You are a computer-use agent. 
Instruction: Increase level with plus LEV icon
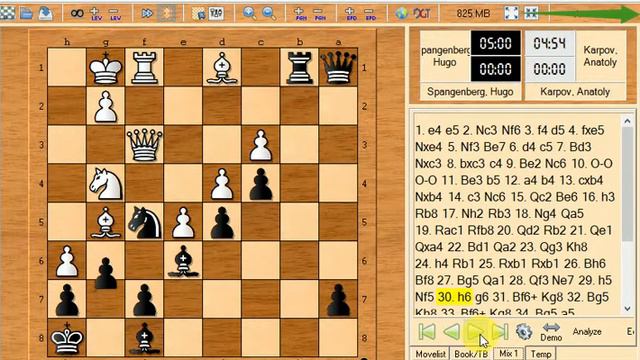[96, 13]
